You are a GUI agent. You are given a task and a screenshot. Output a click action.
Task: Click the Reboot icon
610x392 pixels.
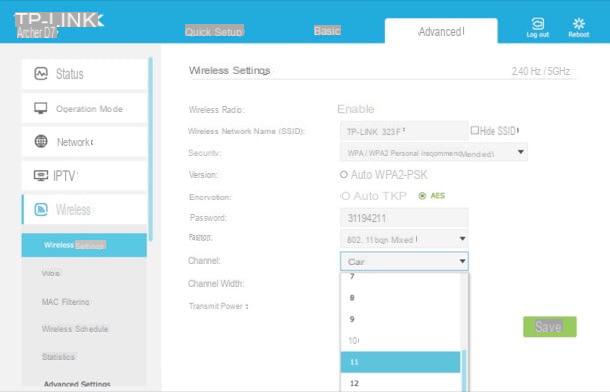click(x=578, y=23)
